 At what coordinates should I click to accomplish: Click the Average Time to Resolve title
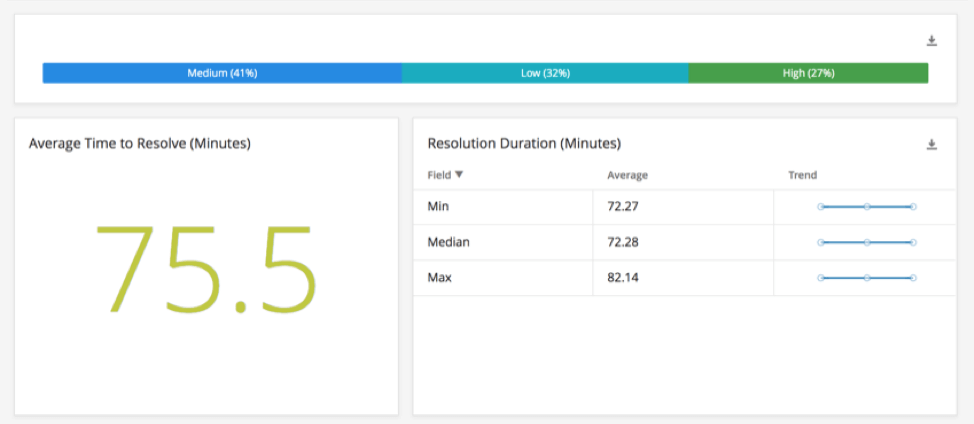(x=140, y=143)
